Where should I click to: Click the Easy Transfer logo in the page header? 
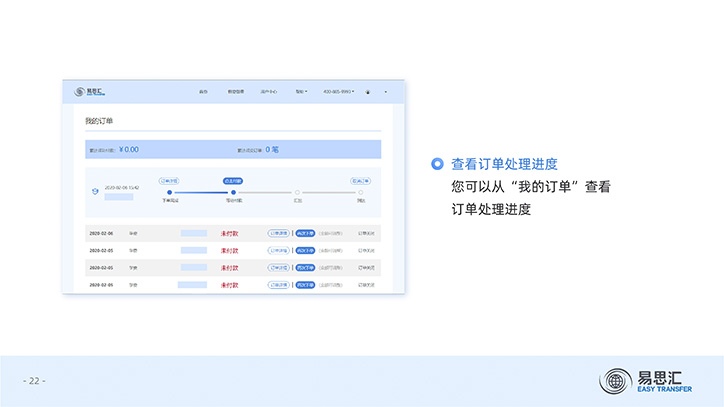(x=88, y=92)
